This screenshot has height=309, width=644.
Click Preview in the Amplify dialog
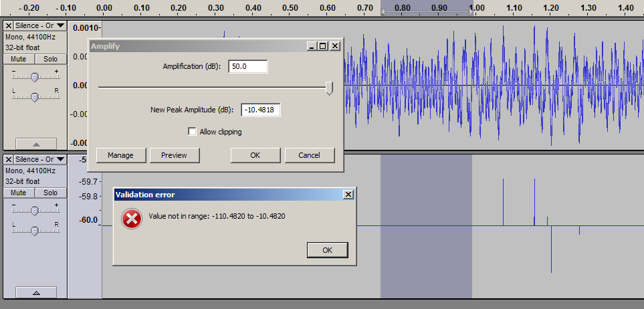tap(174, 155)
